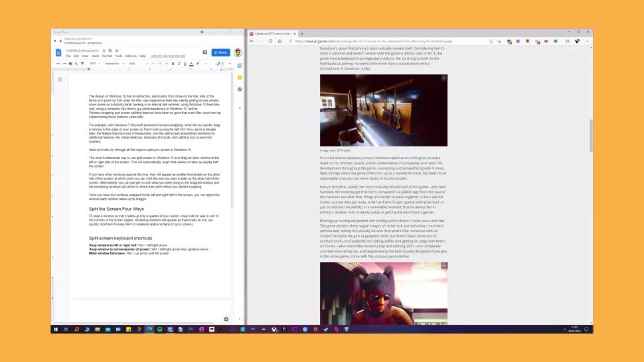This screenshot has height=362, width=644.
Task: Click the undo arrow in Docs toolbar
Action: click(58, 64)
